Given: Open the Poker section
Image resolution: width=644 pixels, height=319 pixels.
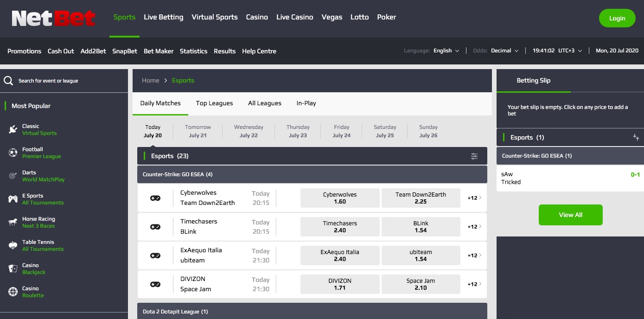Looking at the screenshot, I should (x=387, y=17).
